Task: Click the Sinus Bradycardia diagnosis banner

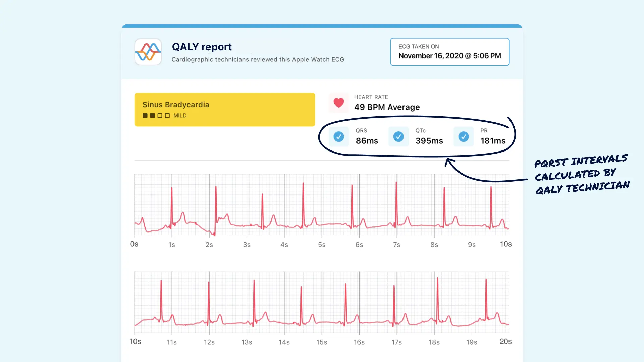Action: tap(224, 109)
